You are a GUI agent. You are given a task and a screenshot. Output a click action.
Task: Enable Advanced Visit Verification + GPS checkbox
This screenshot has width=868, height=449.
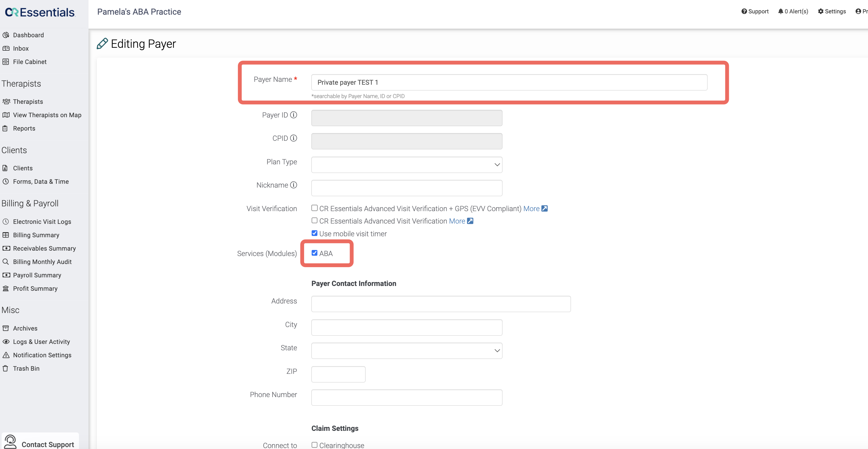(314, 208)
